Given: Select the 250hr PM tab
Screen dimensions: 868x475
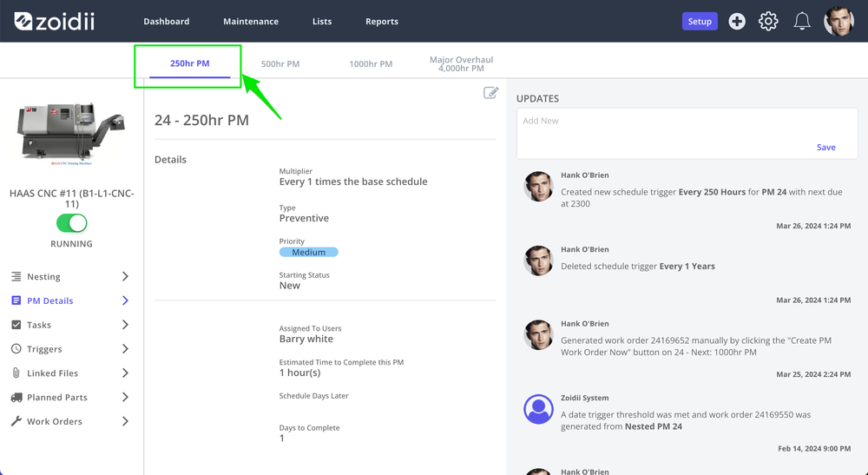Looking at the screenshot, I should point(189,63).
